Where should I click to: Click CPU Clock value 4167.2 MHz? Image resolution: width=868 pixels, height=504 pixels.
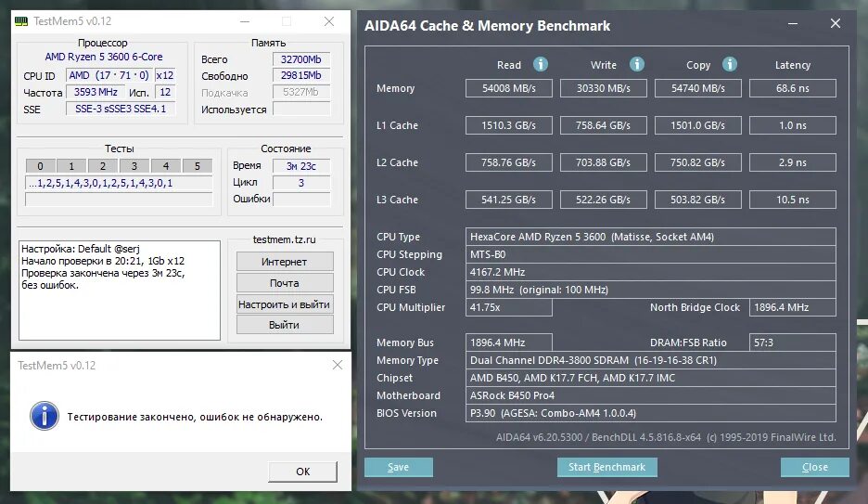pyautogui.click(x=650, y=272)
